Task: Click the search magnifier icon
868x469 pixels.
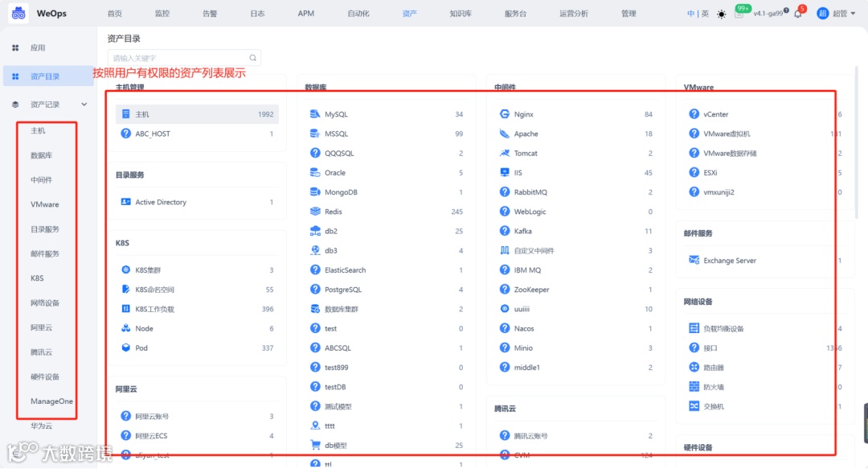Action: click(x=252, y=58)
